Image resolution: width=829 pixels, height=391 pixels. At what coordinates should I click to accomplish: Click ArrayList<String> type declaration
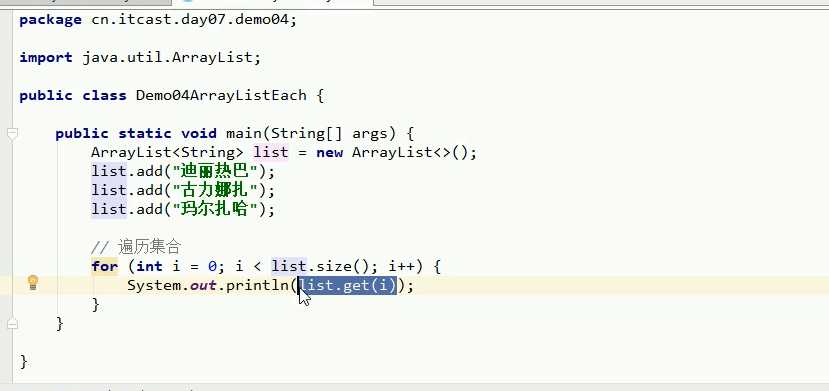pos(167,153)
